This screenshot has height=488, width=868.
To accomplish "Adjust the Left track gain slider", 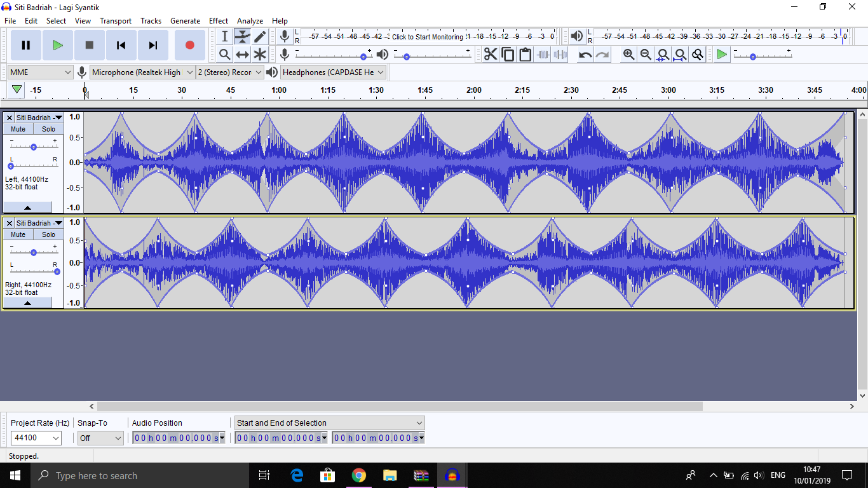I will 33,147.
